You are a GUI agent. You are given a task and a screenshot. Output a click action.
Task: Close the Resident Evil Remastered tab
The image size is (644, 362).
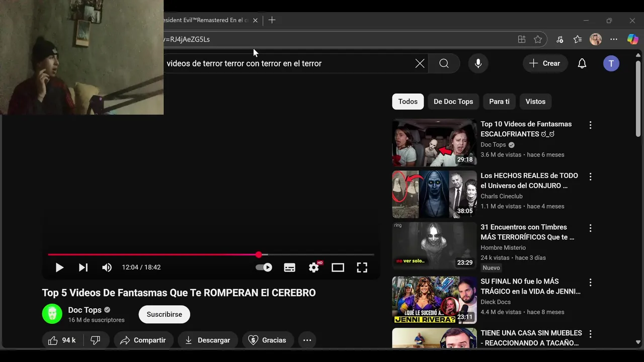click(x=255, y=20)
